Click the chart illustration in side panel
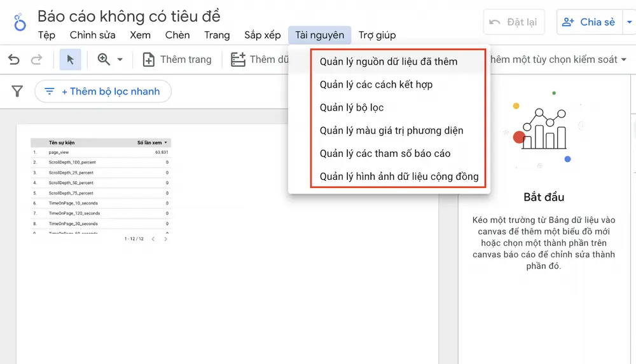Viewport: 636px width, 364px height. click(543, 129)
